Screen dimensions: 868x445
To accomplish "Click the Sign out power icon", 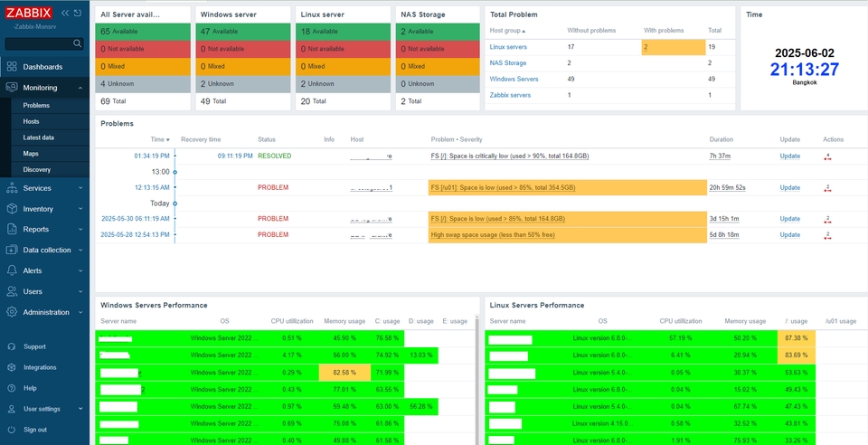I will pyautogui.click(x=12, y=430).
